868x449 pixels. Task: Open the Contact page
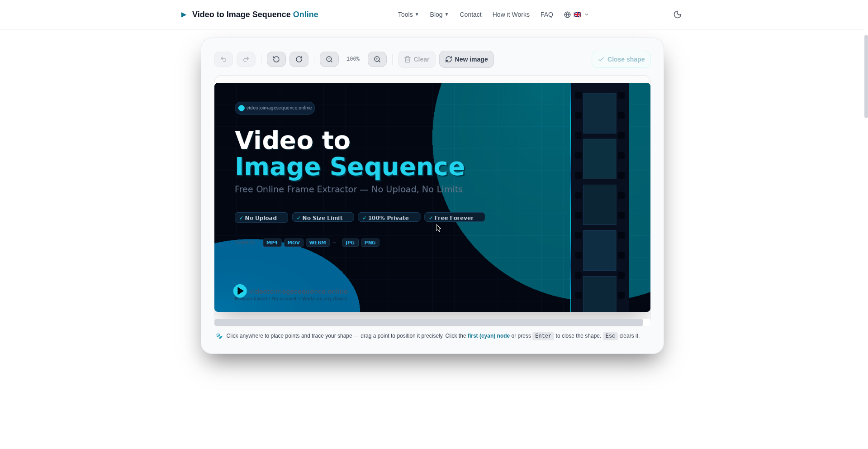tap(470, 14)
